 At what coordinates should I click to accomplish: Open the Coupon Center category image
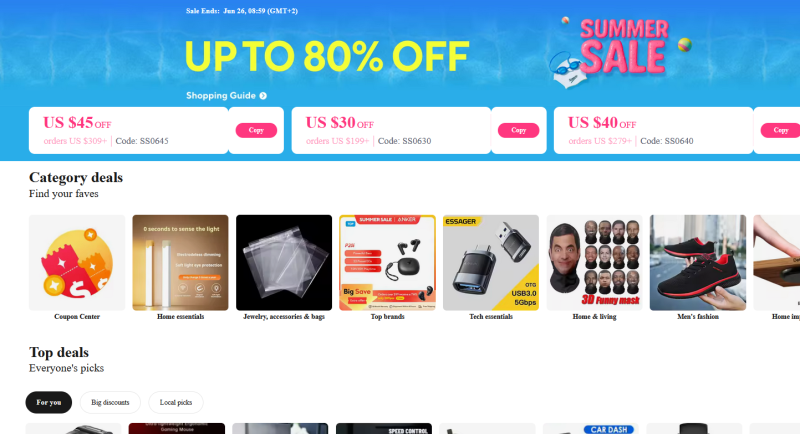coord(77,263)
